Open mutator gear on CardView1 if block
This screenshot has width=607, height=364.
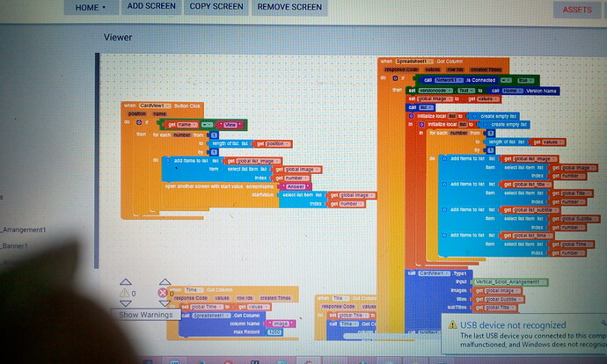coord(139,122)
